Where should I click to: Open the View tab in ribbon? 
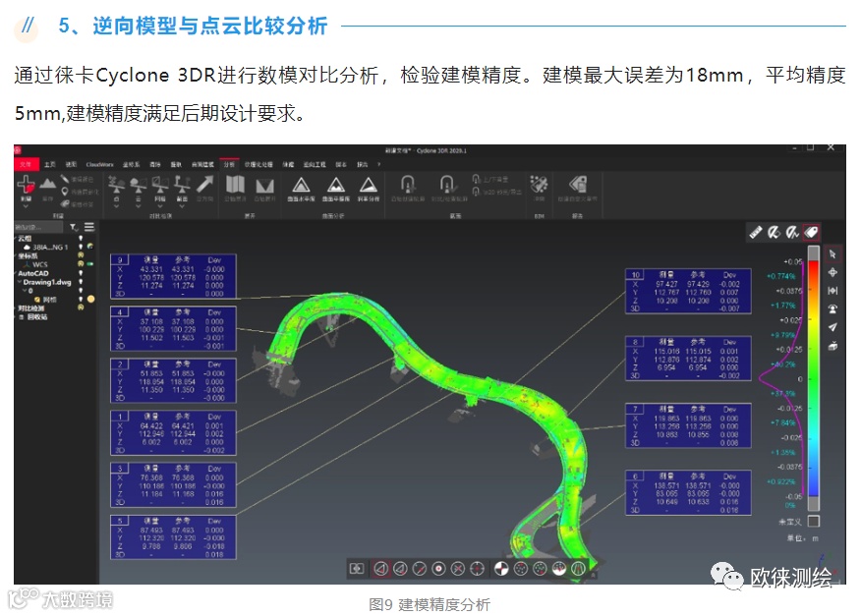[72, 164]
